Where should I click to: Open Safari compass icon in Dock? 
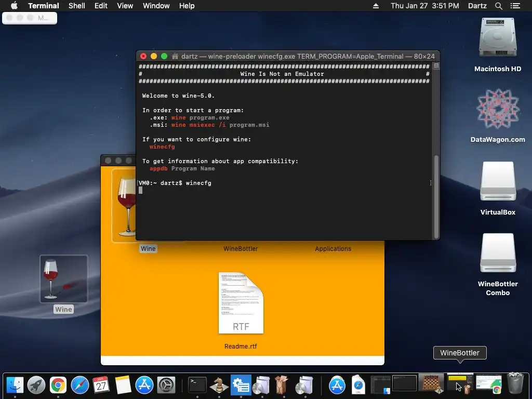[x=79, y=385]
